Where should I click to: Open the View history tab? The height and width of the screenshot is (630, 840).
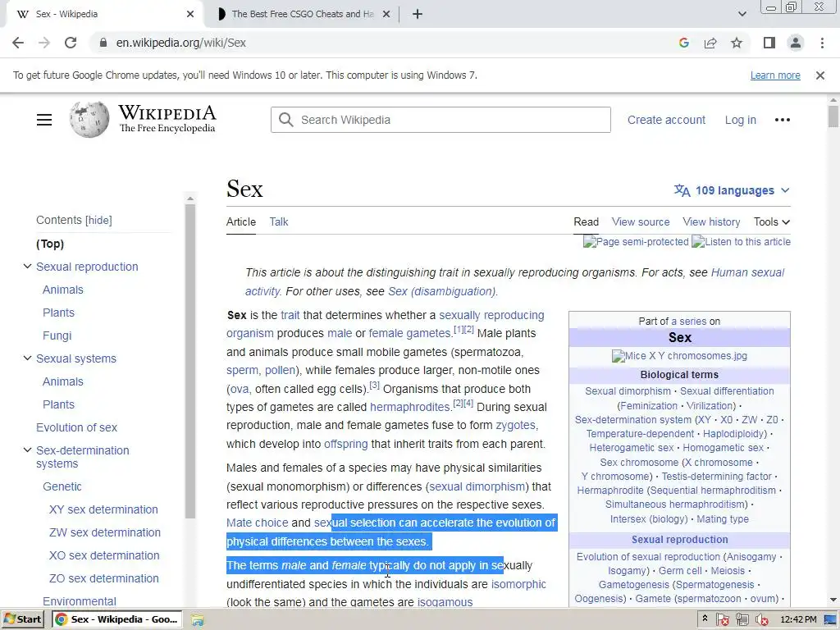coord(711,221)
